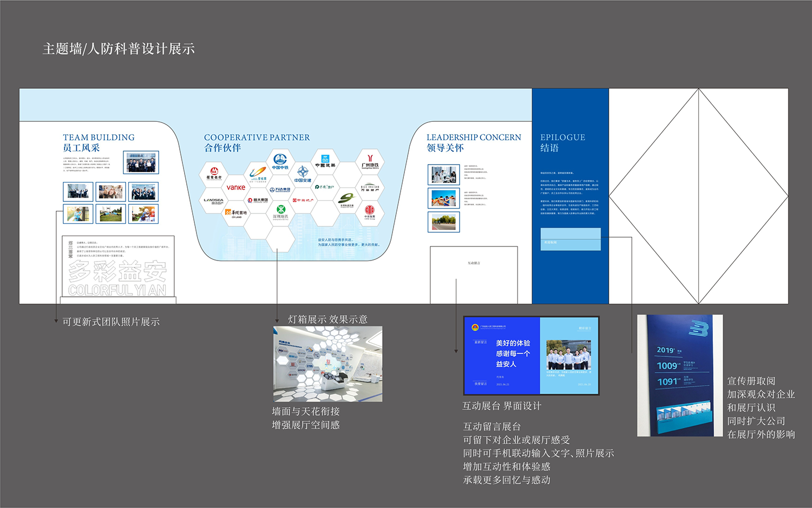Select the text 增加互动性和体验感
This screenshot has width=812, height=508.
507,467
